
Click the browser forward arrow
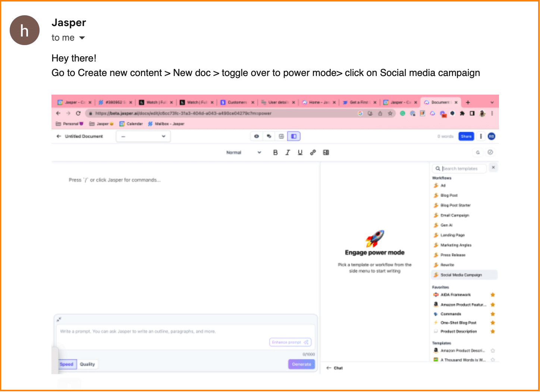click(x=68, y=113)
